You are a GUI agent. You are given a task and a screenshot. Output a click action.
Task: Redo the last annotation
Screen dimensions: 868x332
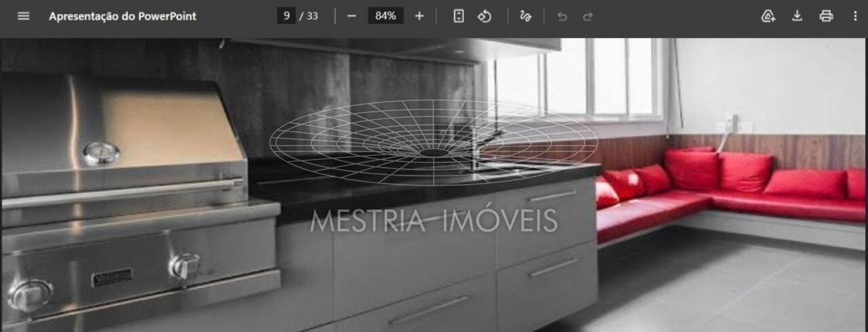coord(588,16)
